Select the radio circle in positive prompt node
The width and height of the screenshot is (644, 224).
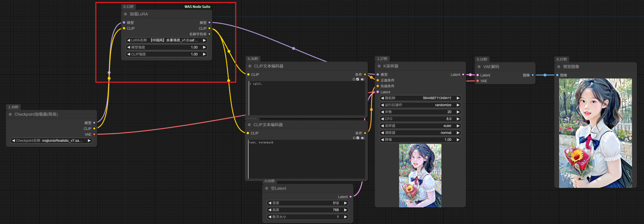pos(354,79)
